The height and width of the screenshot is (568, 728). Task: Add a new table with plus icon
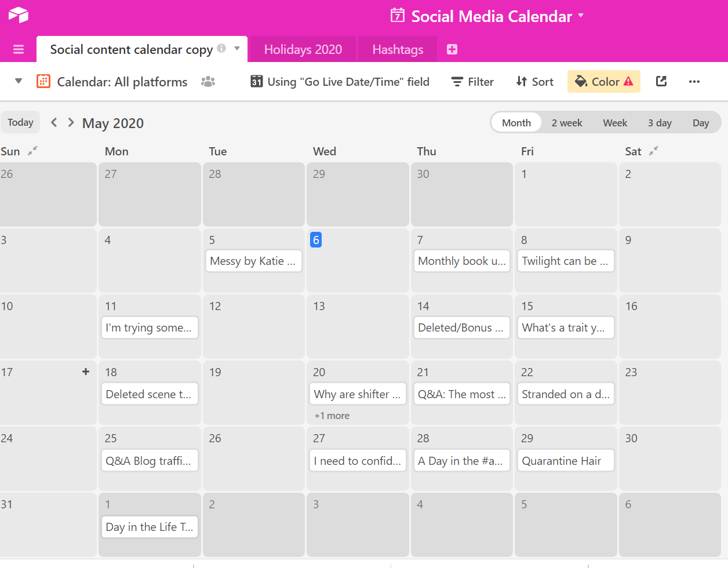pos(452,49)
